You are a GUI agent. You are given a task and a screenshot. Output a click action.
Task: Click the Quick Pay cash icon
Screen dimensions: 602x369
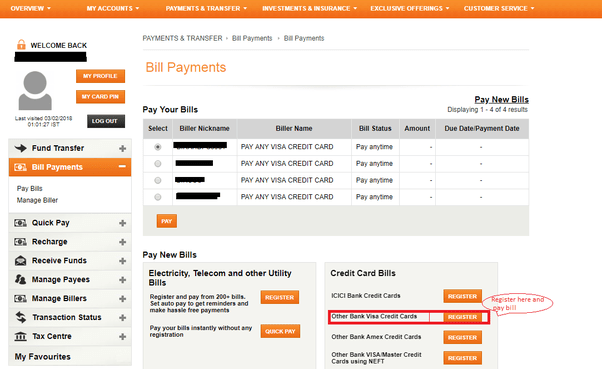click(x=20, y=223)
